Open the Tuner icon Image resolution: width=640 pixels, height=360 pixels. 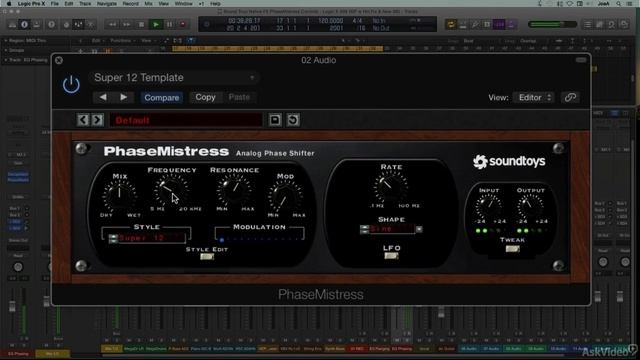click(475, 24)
